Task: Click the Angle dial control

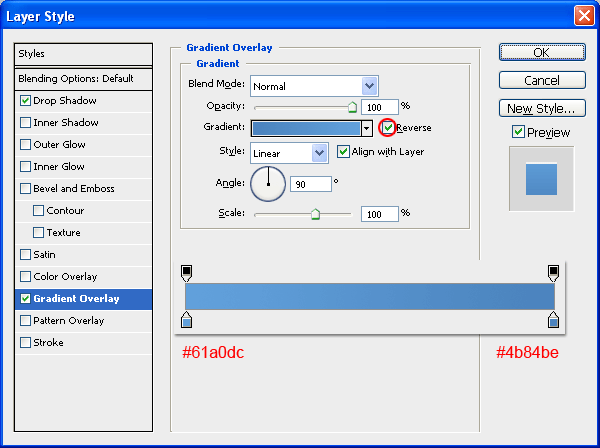Action: coord(268,184)
